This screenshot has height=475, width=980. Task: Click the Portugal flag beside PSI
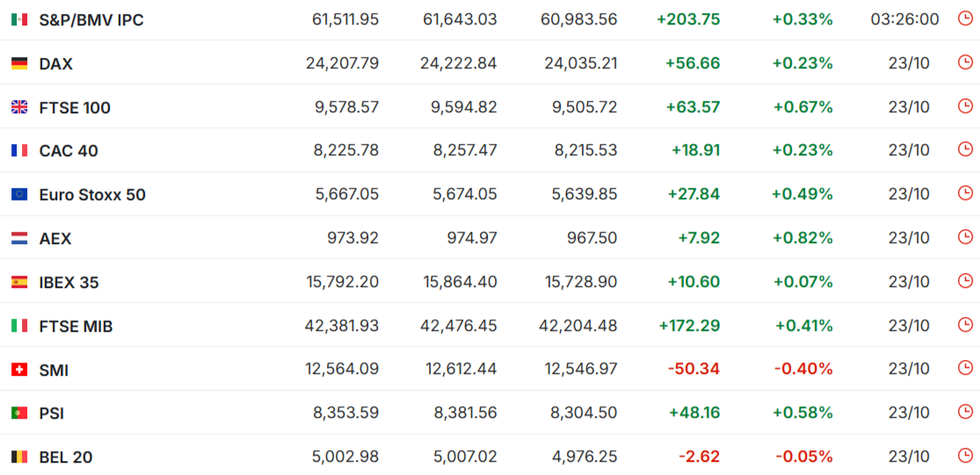pos(19,413)
